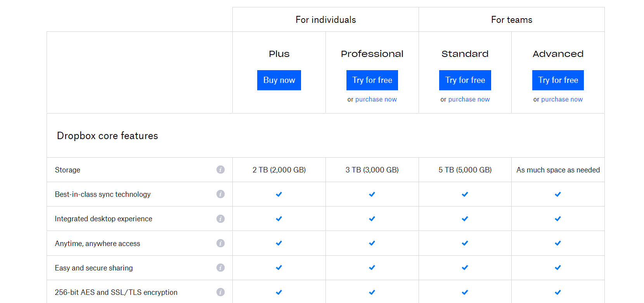The image size is (644, 303).
Task: Click Advanced checkmark for Integrated desktop experience
Action: tap(558, 219)
